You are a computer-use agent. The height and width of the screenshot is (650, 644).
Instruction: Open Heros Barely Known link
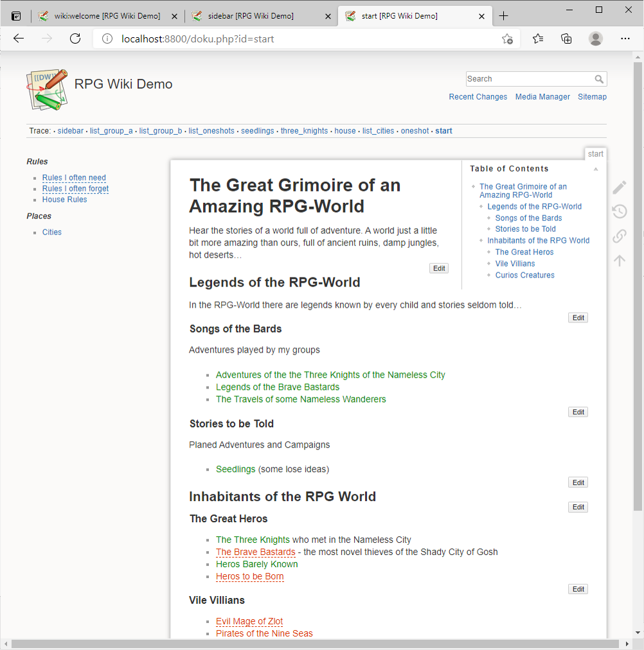click(x=256, y=564)
